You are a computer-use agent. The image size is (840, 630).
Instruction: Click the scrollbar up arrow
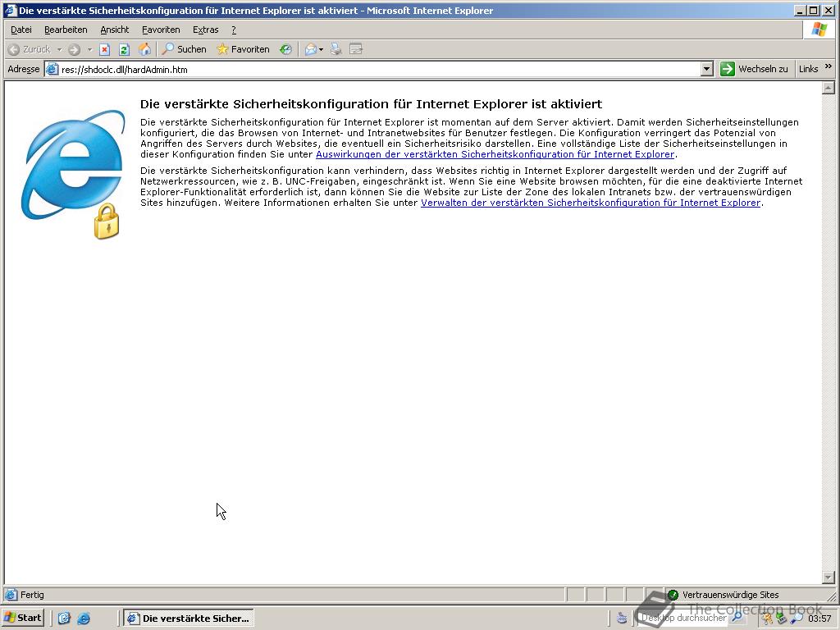829,88
